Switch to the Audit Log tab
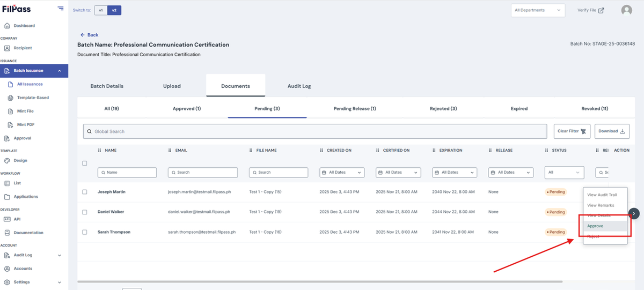Image resolution: width=644 pixels, height=290 pixels. pos(298,86)
